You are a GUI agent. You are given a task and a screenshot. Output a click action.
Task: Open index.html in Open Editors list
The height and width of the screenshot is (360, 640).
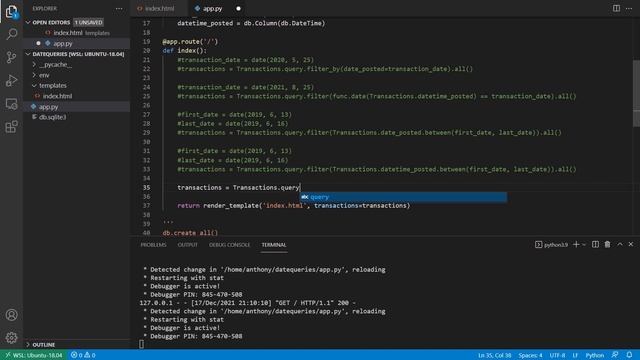[x=77, y=33]
